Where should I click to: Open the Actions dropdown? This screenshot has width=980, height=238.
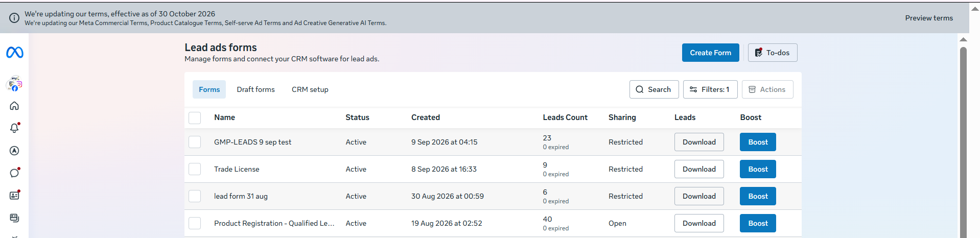click(767, 89)
